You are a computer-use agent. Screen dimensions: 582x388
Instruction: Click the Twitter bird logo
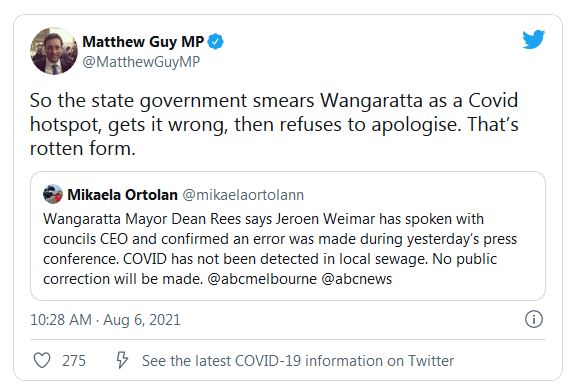[533, 39]
